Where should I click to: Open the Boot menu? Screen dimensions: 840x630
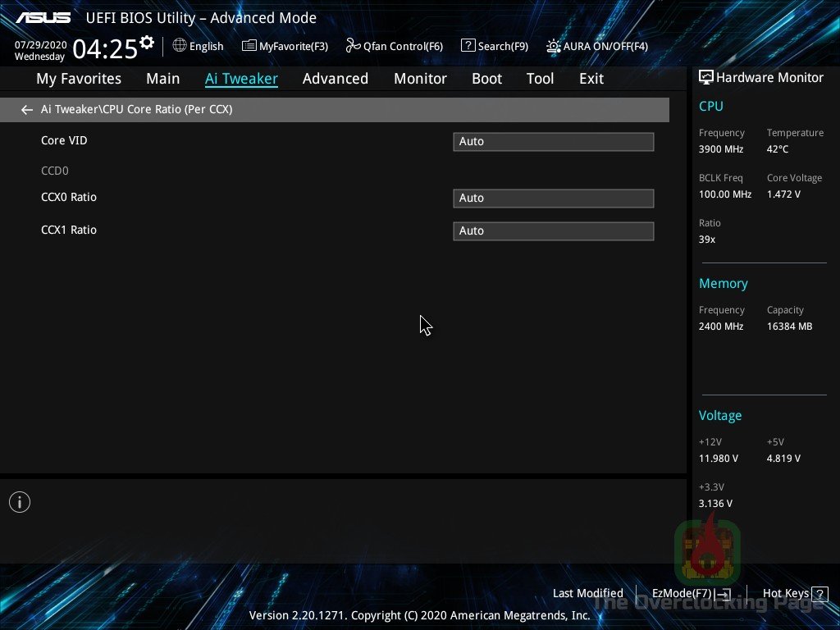[x=486, y=79]
